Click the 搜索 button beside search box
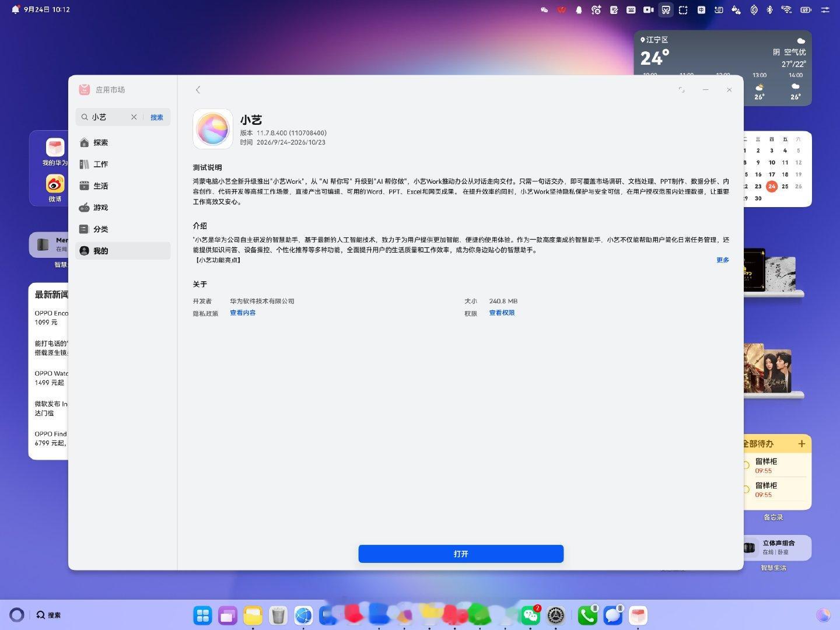This screenshot has height=630, width=840. point(157,117)
